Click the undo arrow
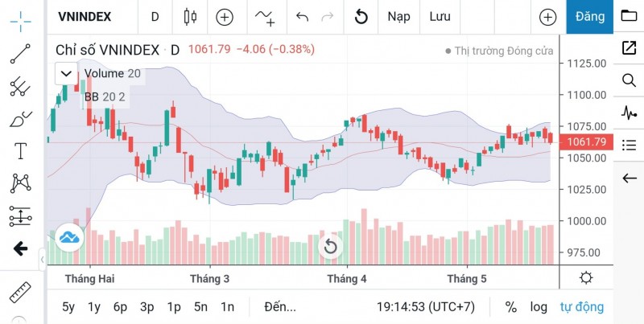 point(302,16)
